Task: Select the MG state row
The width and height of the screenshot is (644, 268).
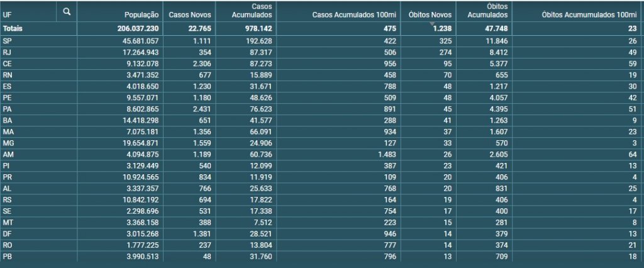Action: click(x=321, y=143)
